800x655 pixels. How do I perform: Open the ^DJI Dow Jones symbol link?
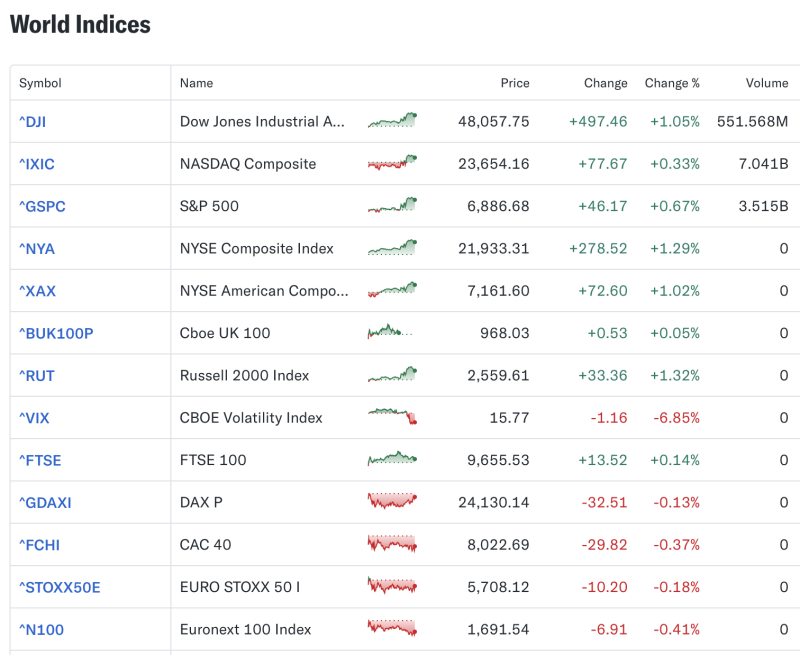[33, 121]
